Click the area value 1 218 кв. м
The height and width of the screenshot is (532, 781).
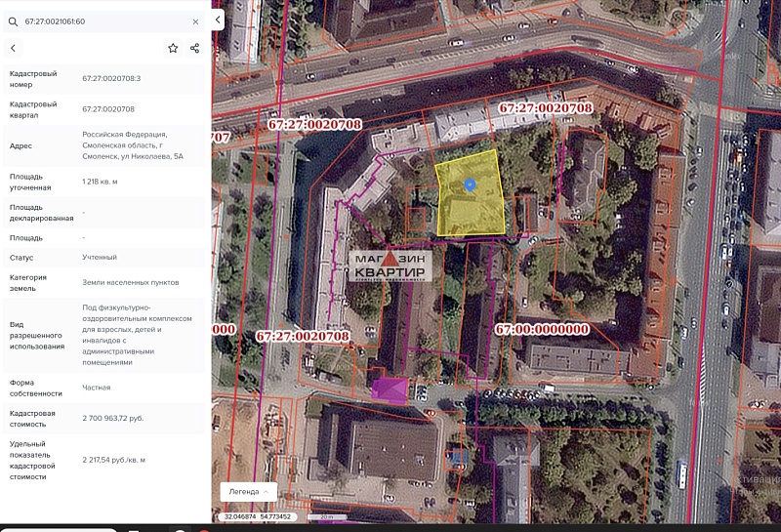point(100,182)
